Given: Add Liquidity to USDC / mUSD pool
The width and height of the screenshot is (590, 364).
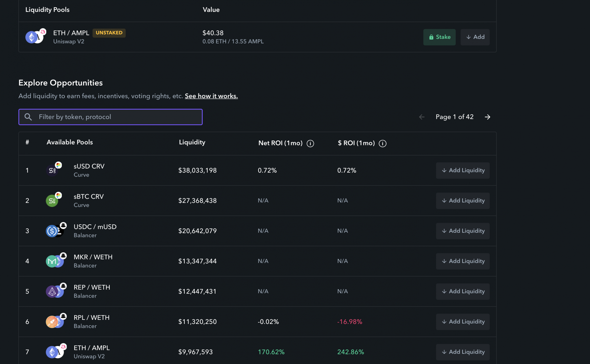Looking at the screenshot, I should pyautogui.click(x=463, y=231).
